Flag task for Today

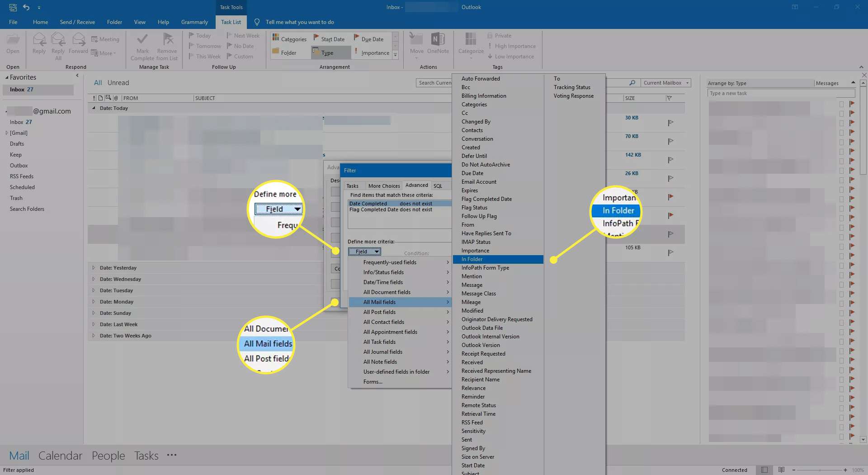pyautogui.click(x=200, y=36)
